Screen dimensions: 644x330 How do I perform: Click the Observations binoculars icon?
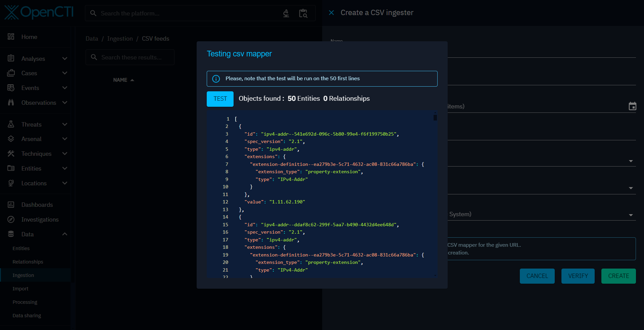tap(11, 102)
